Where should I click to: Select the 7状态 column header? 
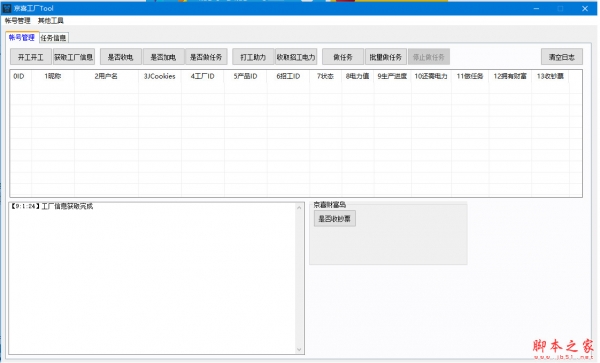325,76
